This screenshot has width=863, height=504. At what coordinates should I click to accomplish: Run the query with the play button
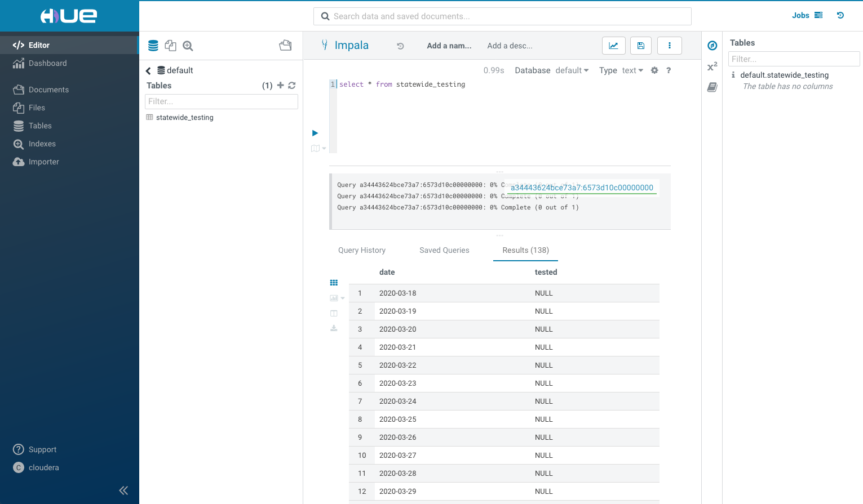tap(315, 133)
